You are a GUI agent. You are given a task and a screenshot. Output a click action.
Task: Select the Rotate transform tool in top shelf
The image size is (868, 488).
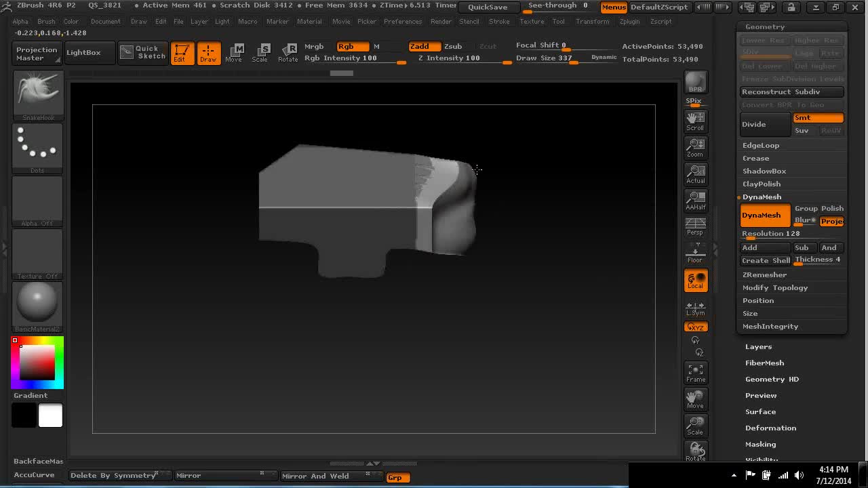288,53
